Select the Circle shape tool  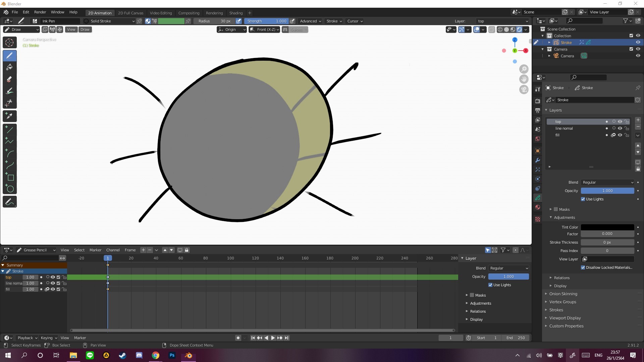click(10, 189)
